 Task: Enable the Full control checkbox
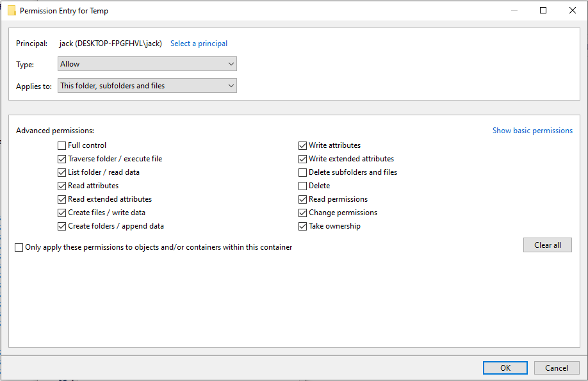pos(62,145)
